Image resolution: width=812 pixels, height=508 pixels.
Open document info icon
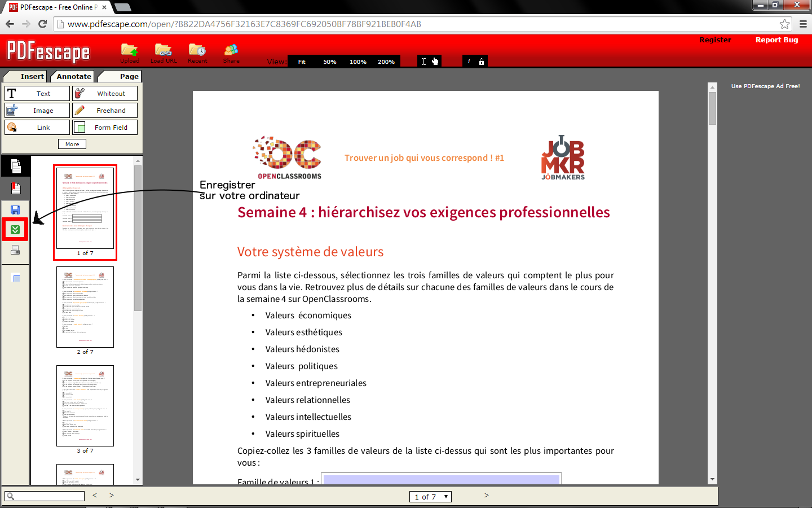pos(469,62)
